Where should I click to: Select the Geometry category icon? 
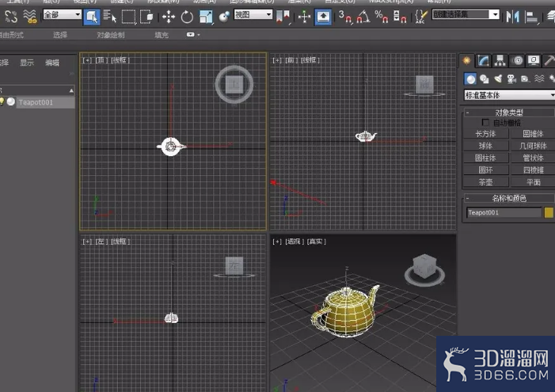470,78
